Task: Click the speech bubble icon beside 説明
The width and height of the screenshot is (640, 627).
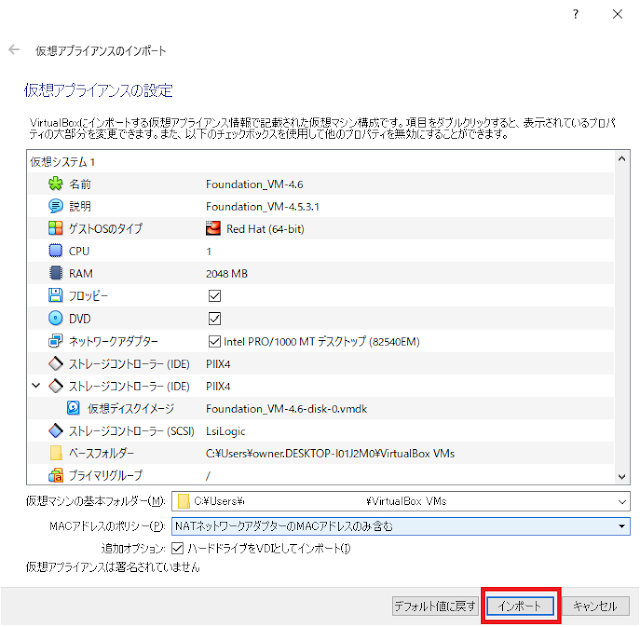Action: pos(56,206)
